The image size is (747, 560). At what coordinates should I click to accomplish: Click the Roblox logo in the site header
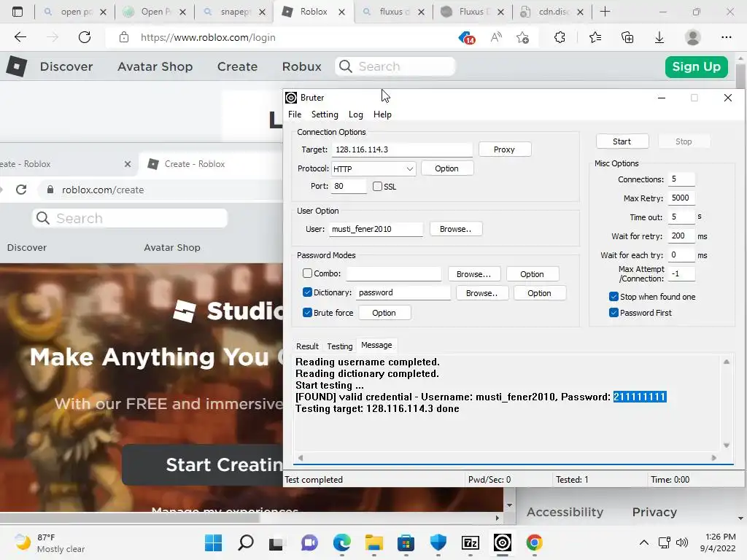pos(17,66)
